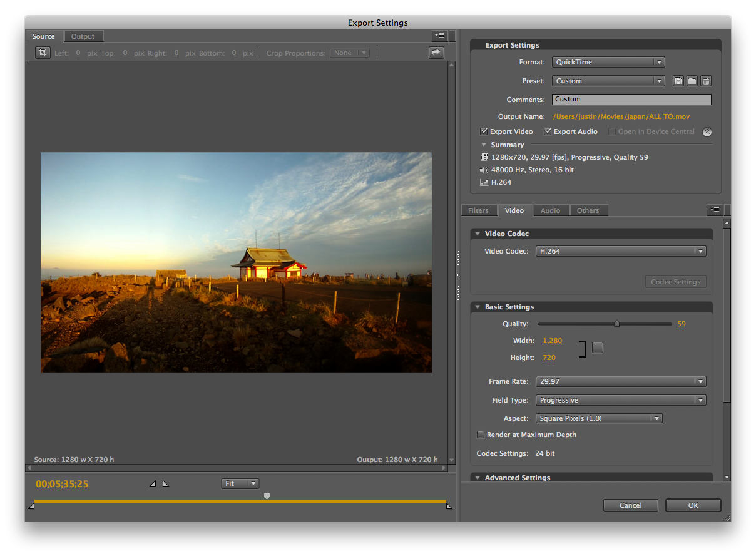Click the set out point triangle icon
The image size is (756, 556).
(x=165, y=483)
